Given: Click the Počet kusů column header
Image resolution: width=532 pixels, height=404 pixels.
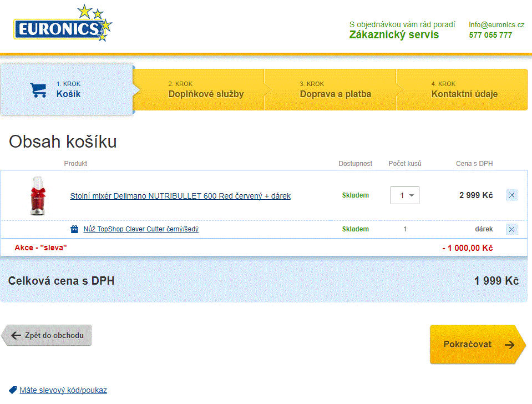Looking at the screenshot, I should point(405,163).
